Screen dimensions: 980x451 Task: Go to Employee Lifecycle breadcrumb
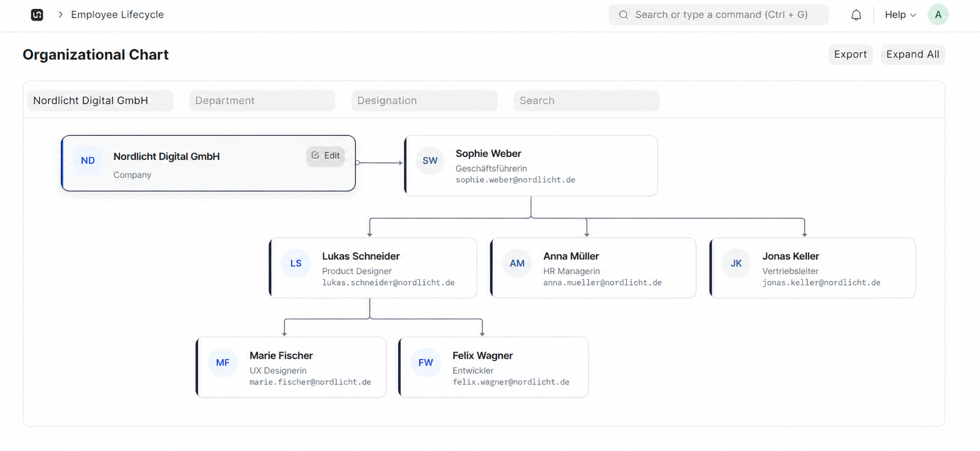pyautogui.click(x=117, y=15)
